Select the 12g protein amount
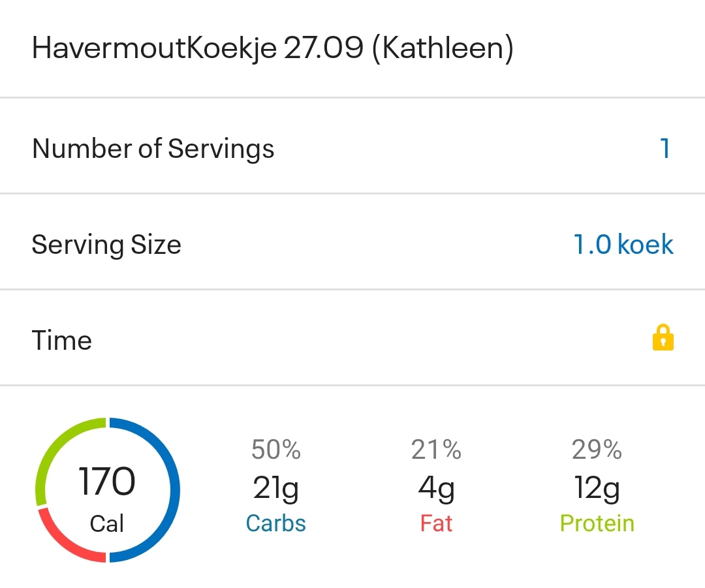This screenshot has height=588, width=705. click(597, 487)
